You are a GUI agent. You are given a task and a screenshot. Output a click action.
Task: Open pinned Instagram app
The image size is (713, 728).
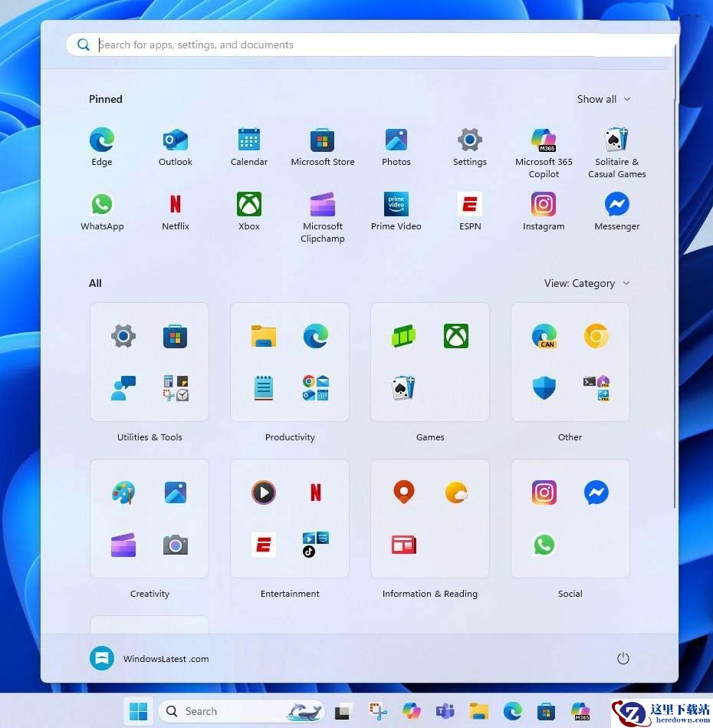click(x=544, y=211)
